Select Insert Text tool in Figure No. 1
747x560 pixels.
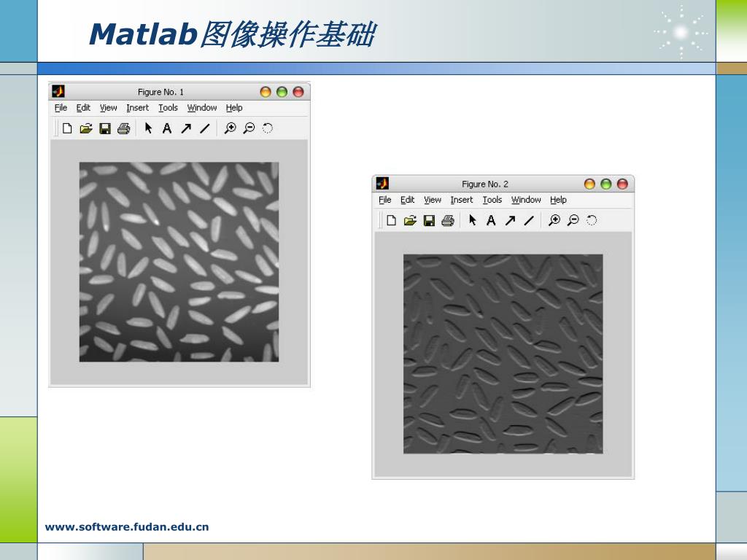coord(167,128)
